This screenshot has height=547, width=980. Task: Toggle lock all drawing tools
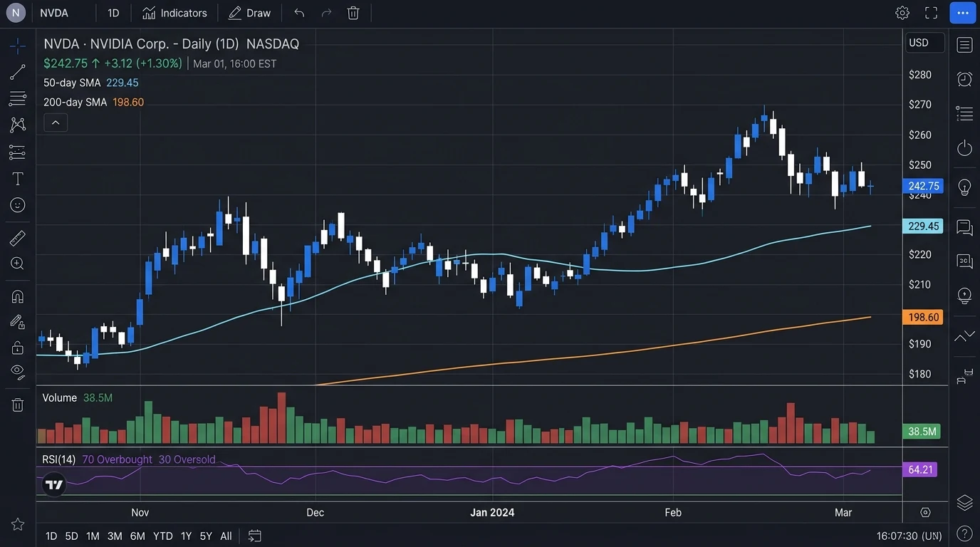point(18,348)
